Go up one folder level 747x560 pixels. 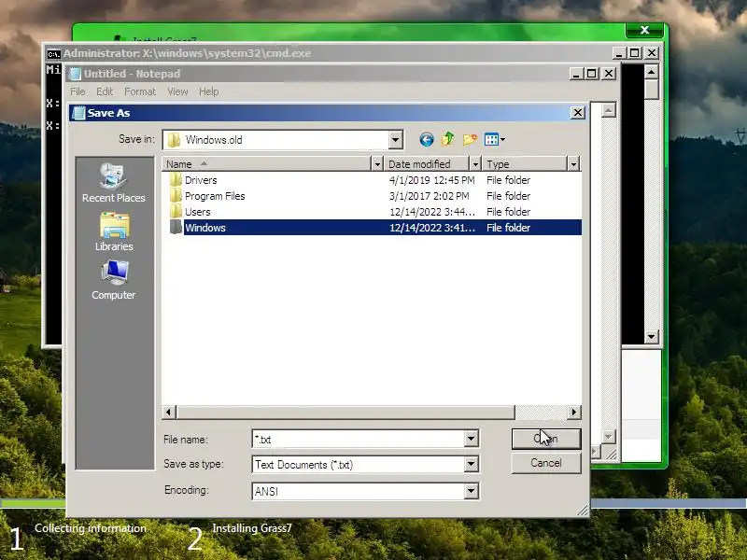tap(448, 139)
